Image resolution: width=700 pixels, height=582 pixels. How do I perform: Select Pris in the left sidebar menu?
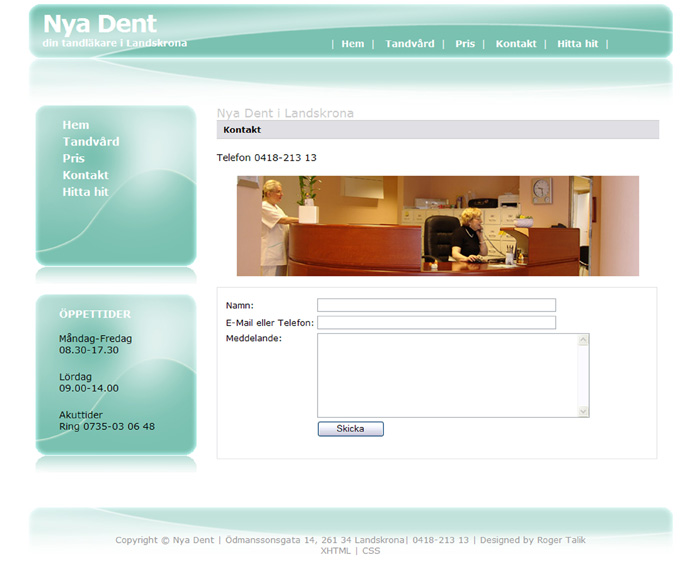pos(73,158)
